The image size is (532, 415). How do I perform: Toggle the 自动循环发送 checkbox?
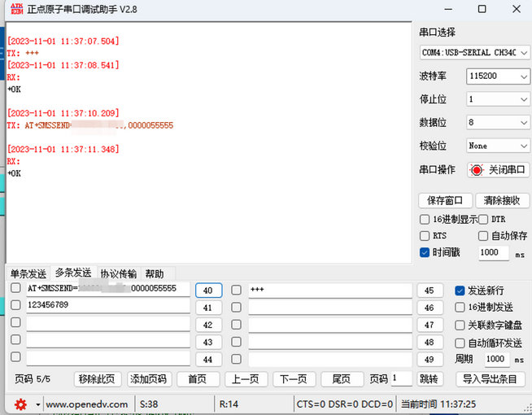click(x=460, y=343)
